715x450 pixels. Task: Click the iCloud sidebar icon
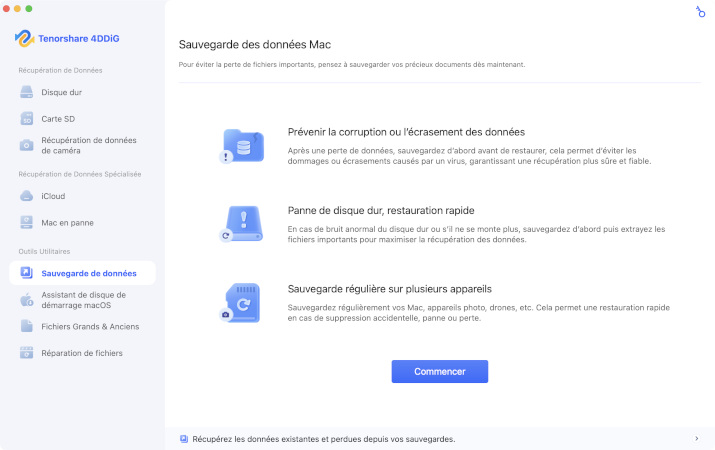point(27,196)
